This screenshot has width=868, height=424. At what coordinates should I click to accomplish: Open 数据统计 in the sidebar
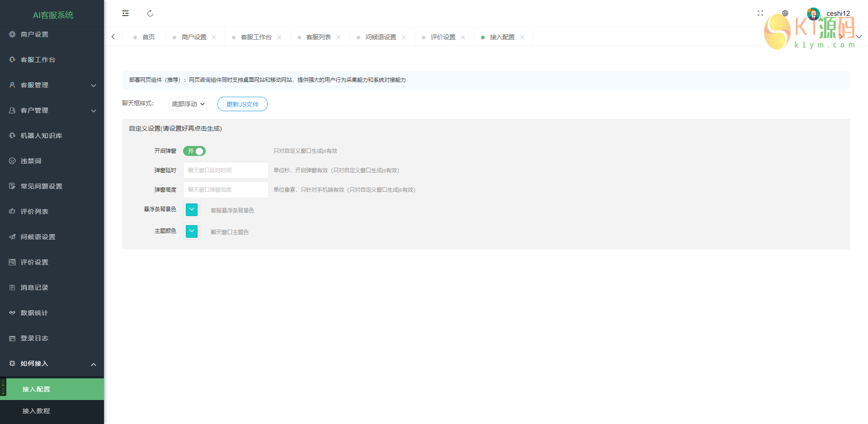34,313
